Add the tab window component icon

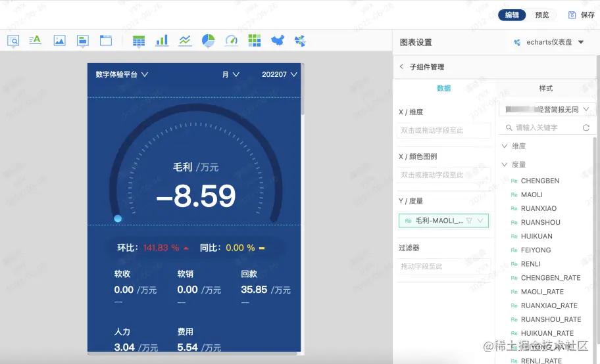click(x=106, y=41)
